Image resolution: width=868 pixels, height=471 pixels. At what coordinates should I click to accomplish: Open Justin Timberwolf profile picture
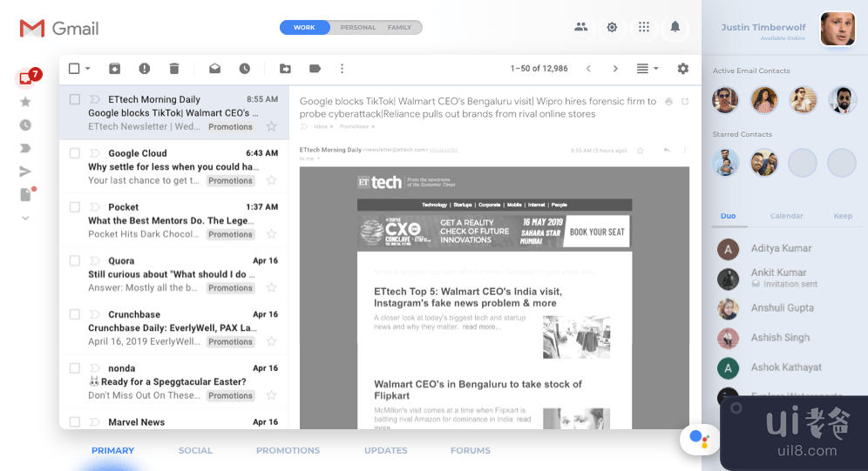click(x=837, y=29)
